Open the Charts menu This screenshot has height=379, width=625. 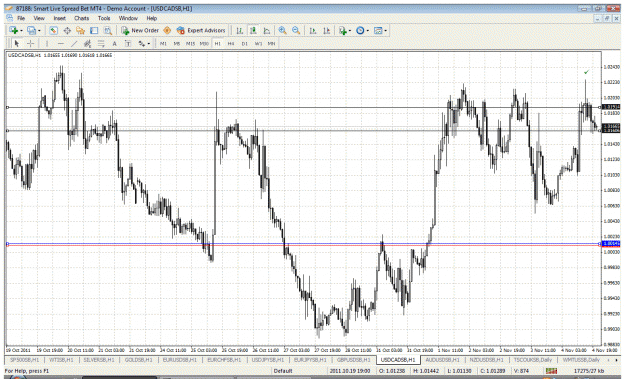[x=82, y=18]
